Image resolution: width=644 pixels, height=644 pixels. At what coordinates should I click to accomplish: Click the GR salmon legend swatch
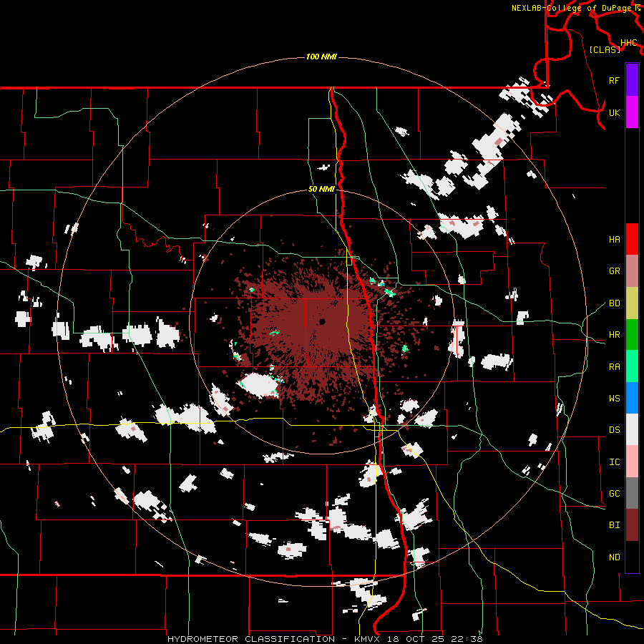(632, 270)
